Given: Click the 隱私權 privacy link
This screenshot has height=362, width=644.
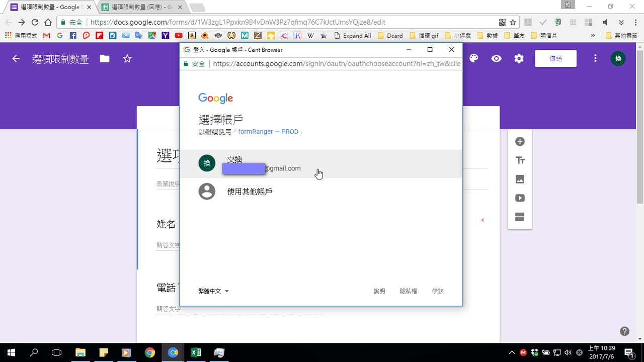Looking at the screenshot, I should [409, 291].
